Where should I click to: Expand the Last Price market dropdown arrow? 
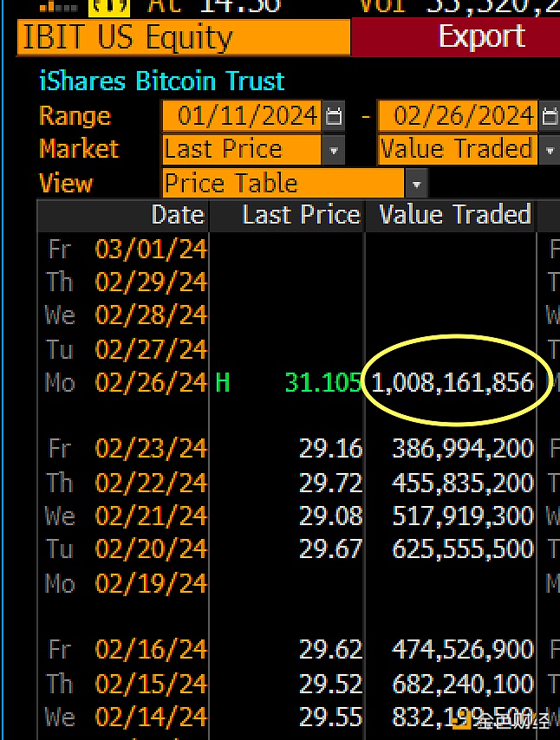[334, 151]
